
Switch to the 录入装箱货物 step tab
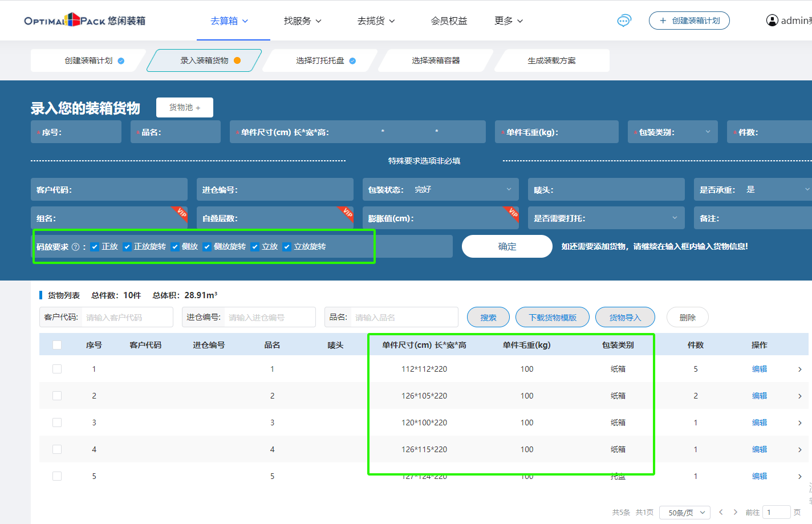(204, 60)
